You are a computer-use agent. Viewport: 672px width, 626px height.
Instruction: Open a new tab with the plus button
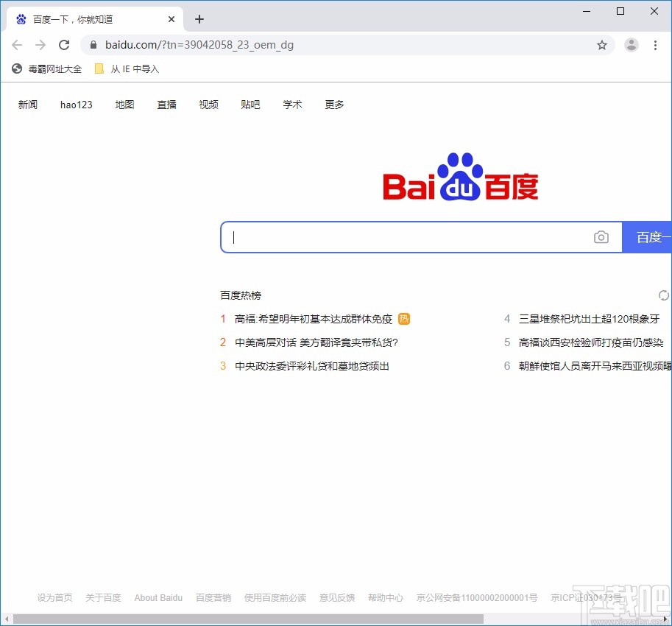[x=199, y=19]
